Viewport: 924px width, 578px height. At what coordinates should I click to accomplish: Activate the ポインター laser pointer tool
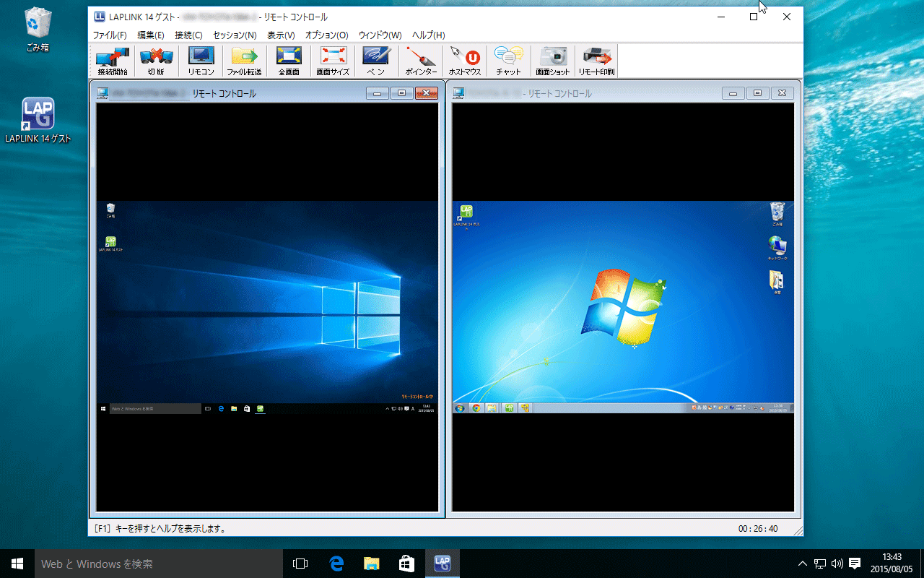421,61
